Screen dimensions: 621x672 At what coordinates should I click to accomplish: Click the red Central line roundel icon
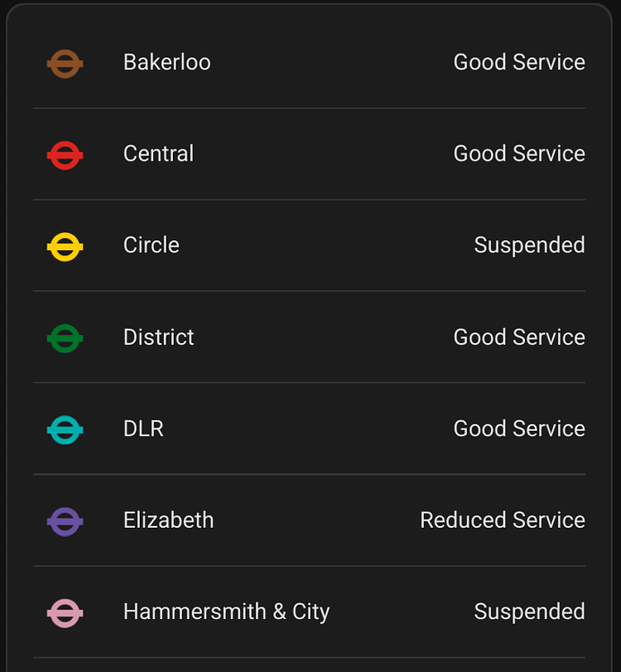pos(65,155)
